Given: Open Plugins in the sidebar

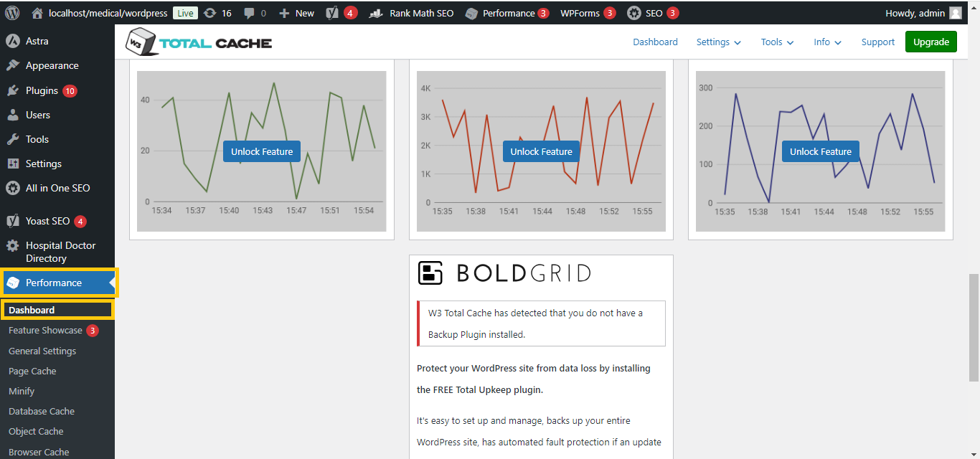Looking at the screenshot, I should coord(42,90).
